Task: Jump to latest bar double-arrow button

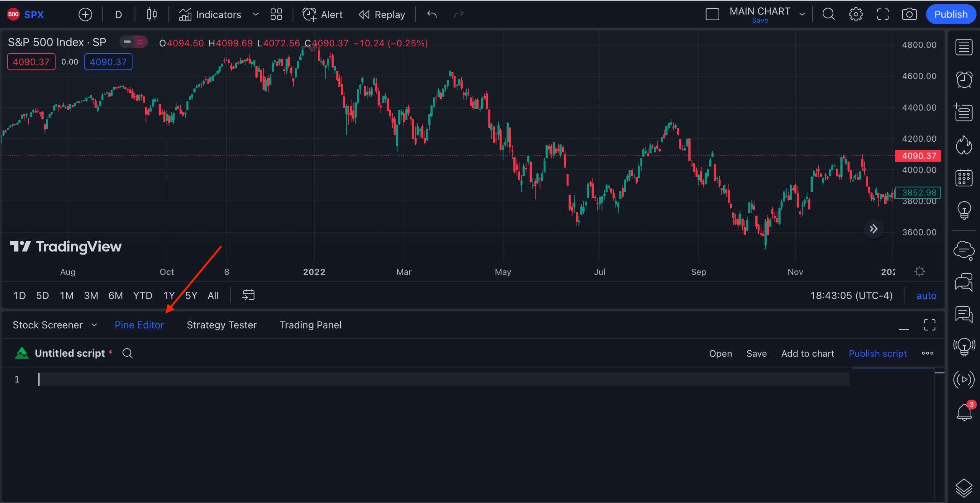Action: pyautogui.click(x=874, y=229)
